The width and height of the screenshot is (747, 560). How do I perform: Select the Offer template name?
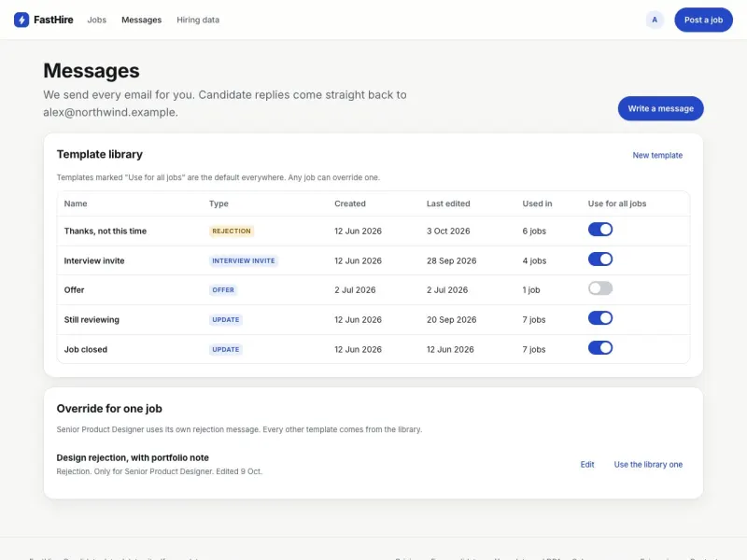75,290
